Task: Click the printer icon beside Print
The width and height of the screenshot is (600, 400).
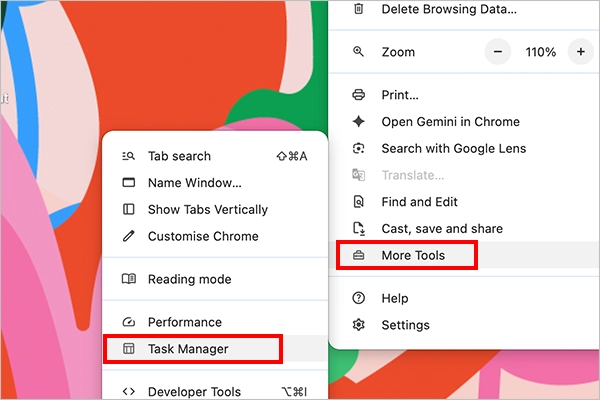Action: pyautogui.click(x=359, y=95)
